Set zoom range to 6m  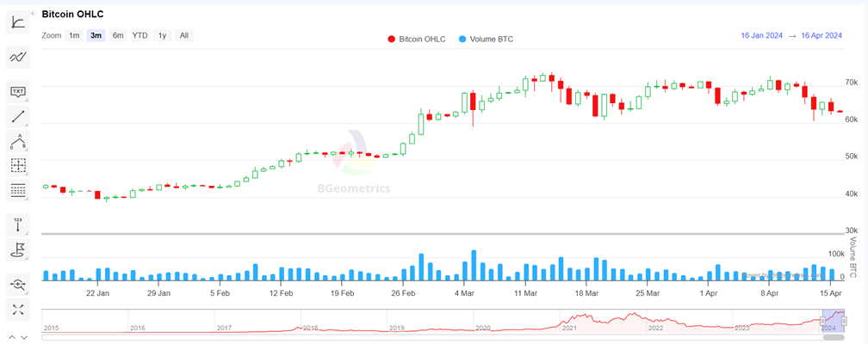pyautogui.click(x=118, y=35)
